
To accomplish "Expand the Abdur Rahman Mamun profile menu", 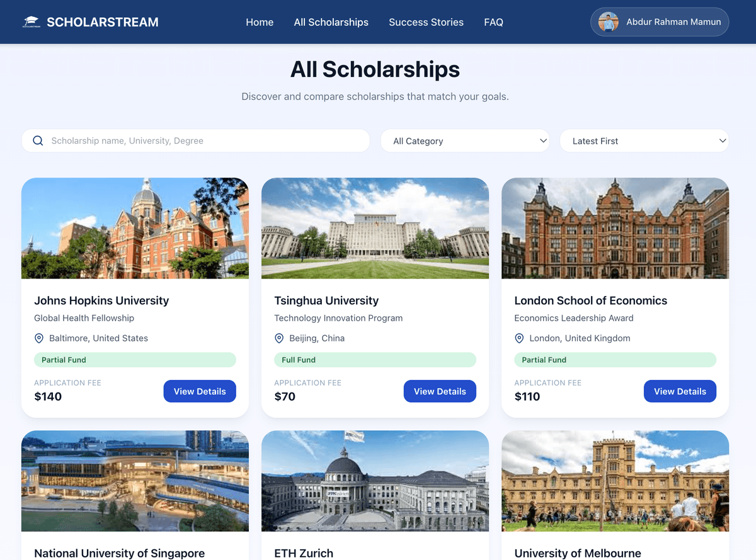I will click(x=660, y=22).
